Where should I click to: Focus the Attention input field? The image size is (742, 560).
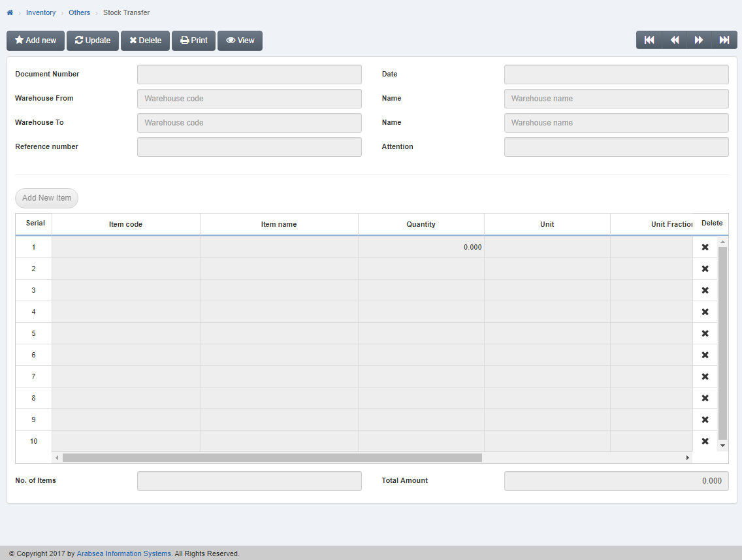click(616, 146)
